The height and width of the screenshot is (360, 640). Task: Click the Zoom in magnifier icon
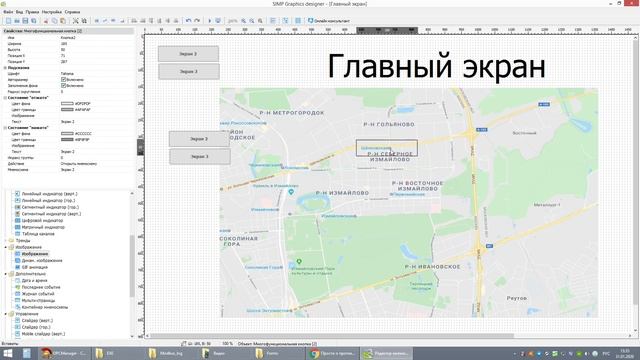point(244,20)
